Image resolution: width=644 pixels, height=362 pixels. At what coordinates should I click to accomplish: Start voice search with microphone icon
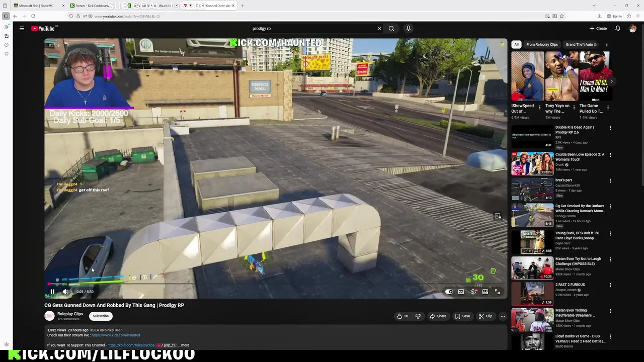click(409, 29)
